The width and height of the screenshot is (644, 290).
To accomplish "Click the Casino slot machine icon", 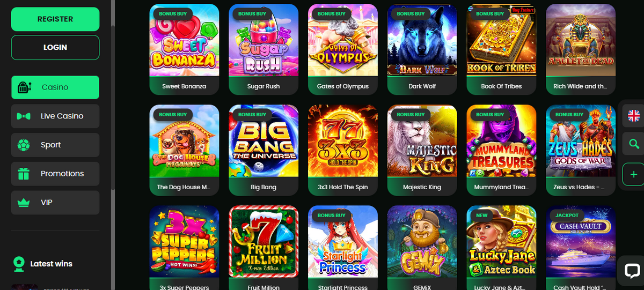I will 24,87.
